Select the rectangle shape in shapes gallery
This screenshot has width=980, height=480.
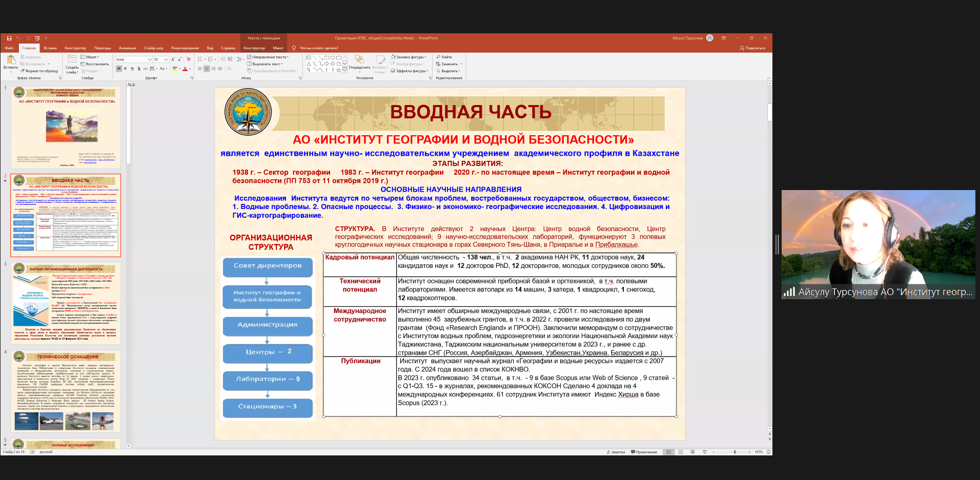click(x=326, y=57)
